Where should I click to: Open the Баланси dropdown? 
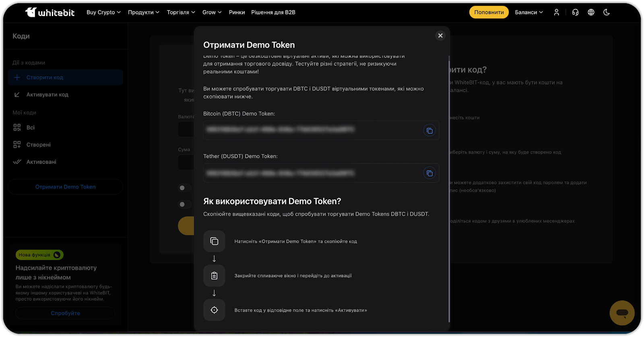529,12
